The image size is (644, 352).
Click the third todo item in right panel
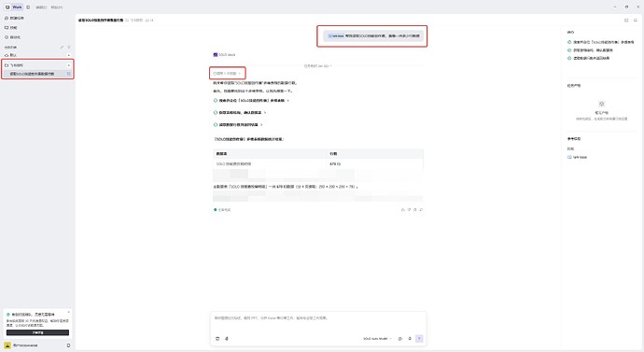pyautogui.click(x=589, y=58)
